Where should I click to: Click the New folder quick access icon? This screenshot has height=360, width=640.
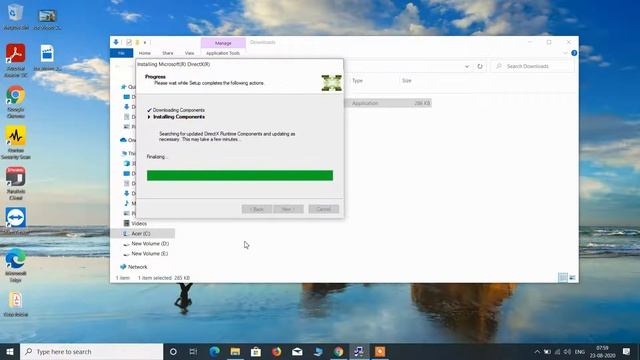click(138, 42)
